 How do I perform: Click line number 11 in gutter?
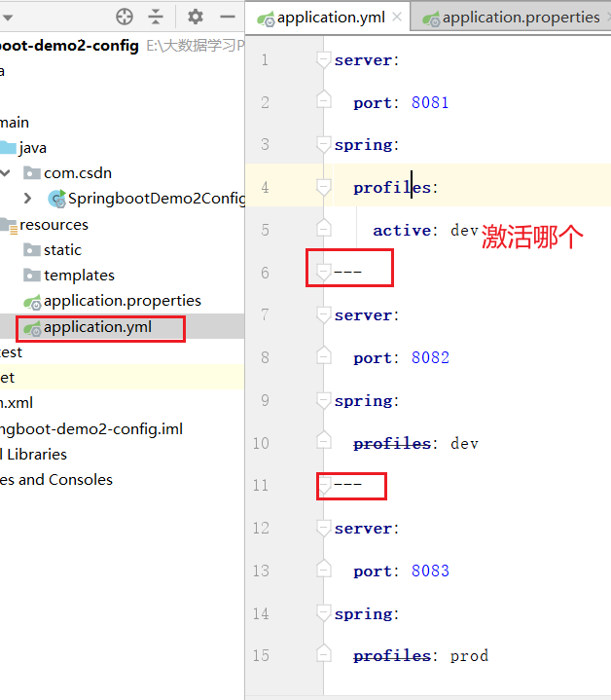pos(261,485)
